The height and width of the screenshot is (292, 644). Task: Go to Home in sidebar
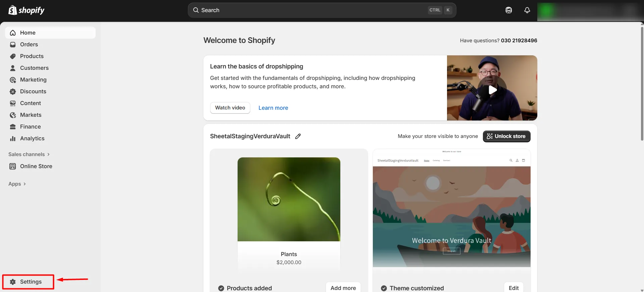pyautogui.click(x=50, y=33)
